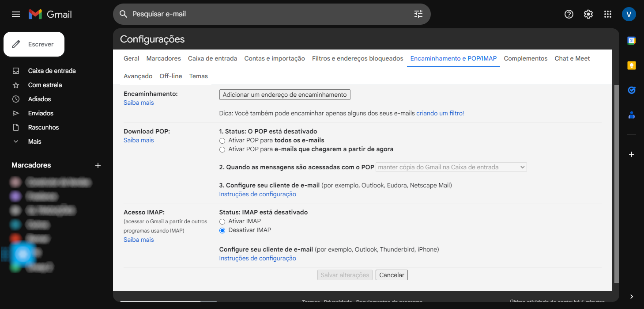Get add-ons plus icon in side panel
644x309 pixels.
point(632,154)
